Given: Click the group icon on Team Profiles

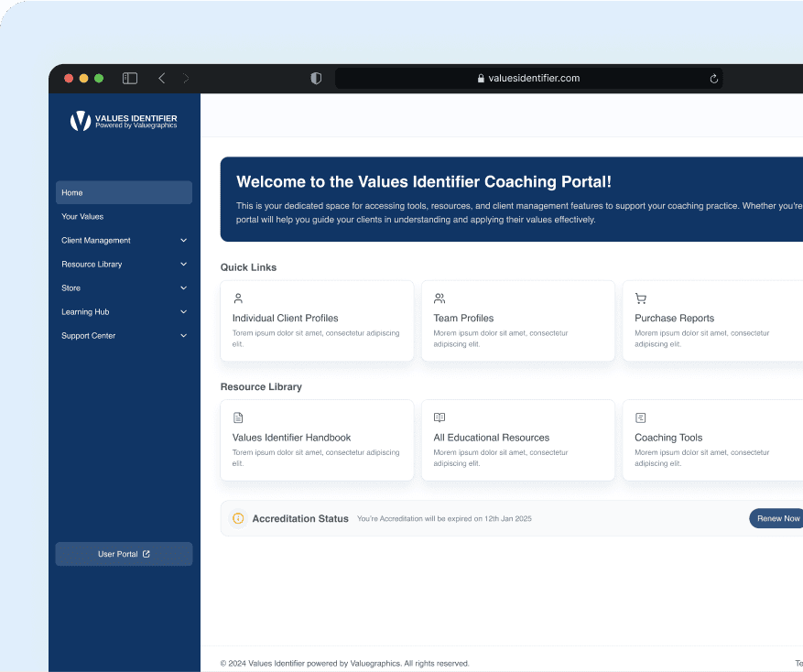Looking at the screenshot, I should [x=439, y=298].
